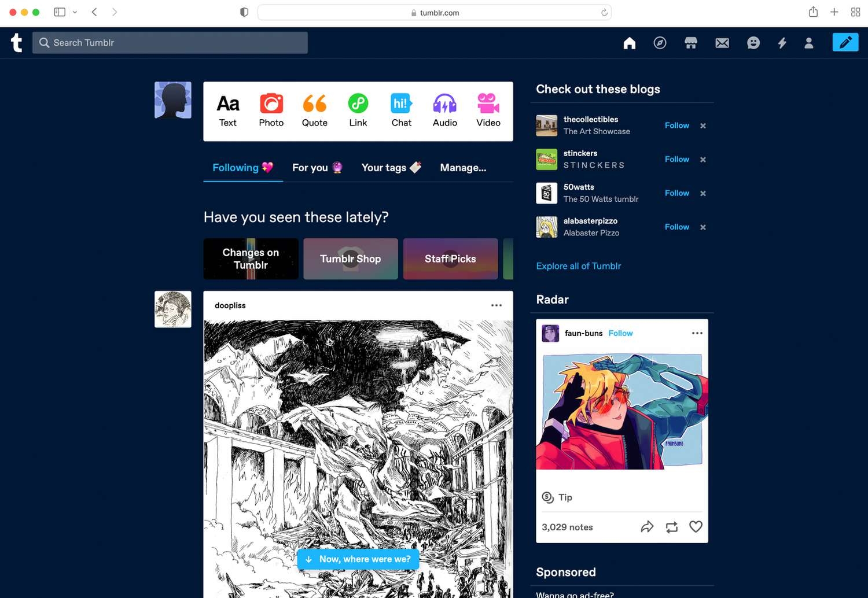This screenshot has height=598, width=868.
Task: Follow the stinckers blog
Action: pos(676,159)
